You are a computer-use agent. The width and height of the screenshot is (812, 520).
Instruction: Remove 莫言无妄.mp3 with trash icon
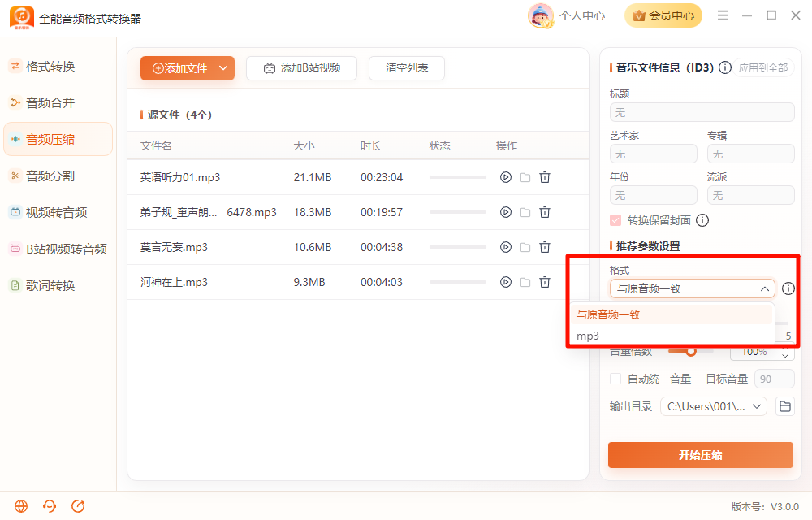[545, 247]
